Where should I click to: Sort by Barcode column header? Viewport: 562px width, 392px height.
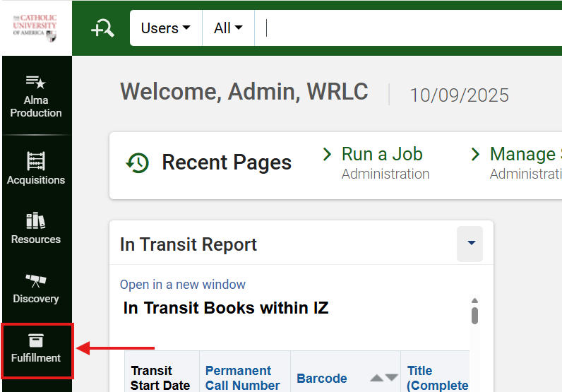(322, 379)
